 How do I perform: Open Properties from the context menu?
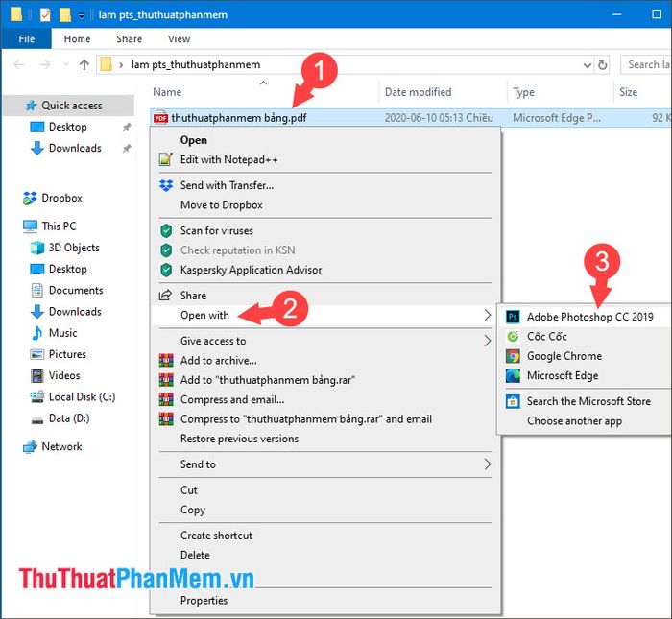click(x=204, y=601)
